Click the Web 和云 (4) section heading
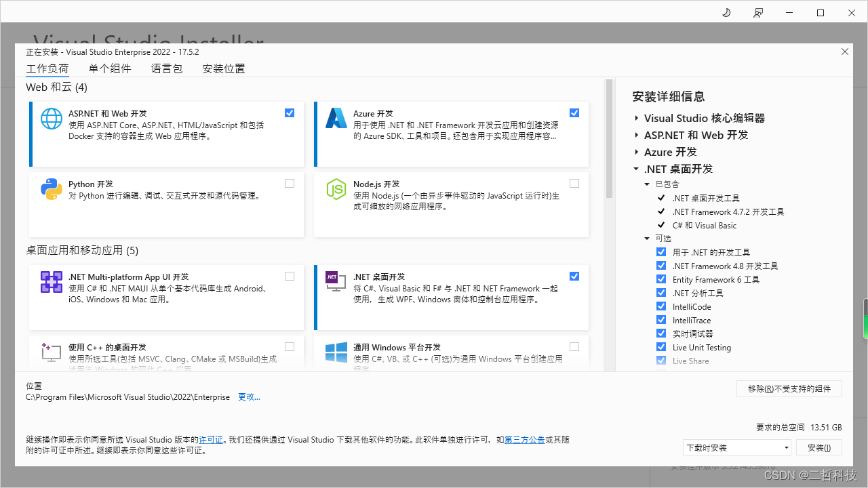 [x=57, y=87]
